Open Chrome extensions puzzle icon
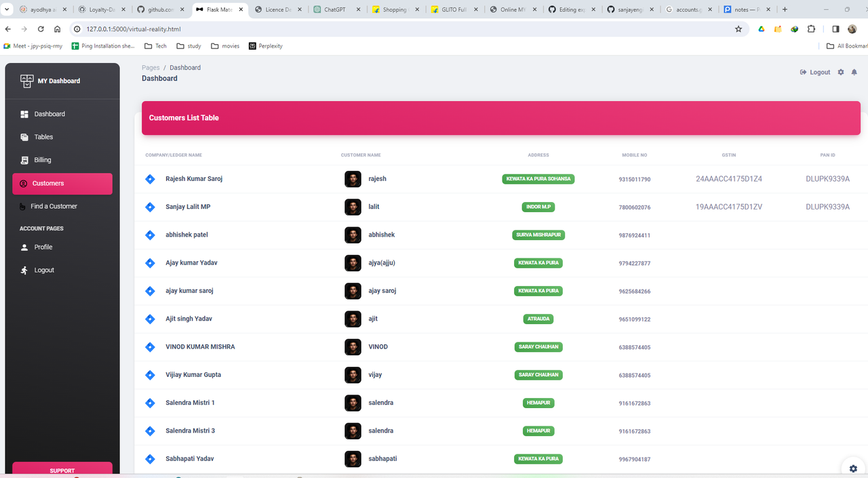Screen dimensions: 868x478 click(811, 29)
